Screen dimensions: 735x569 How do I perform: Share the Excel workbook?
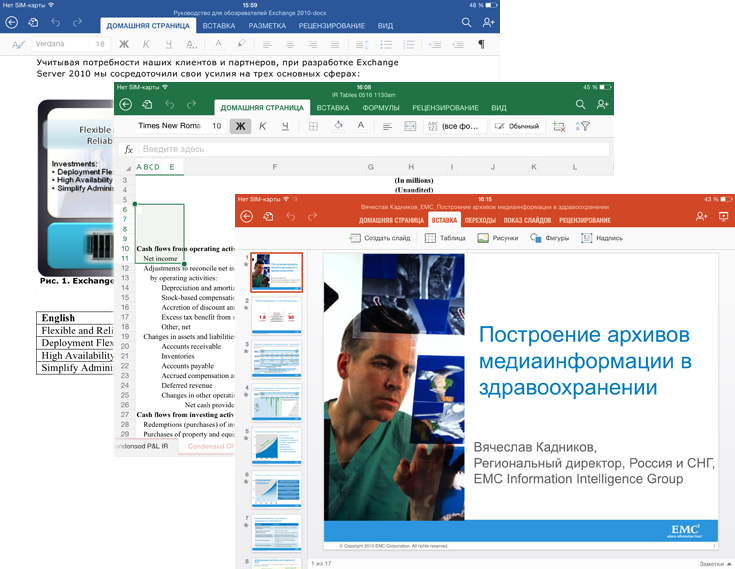(602, 105)
